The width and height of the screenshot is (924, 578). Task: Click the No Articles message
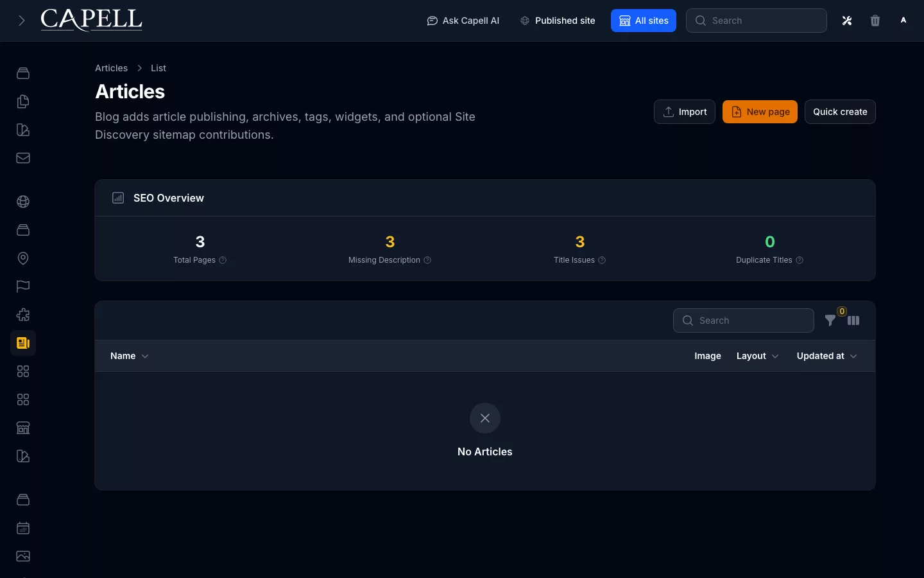click(485, 451)
